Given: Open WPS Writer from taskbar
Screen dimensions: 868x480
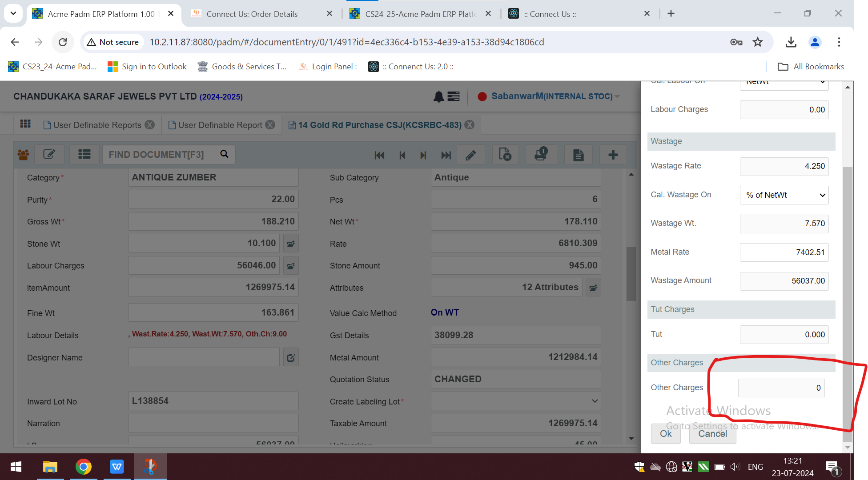Looking at the screenshot, I should 117,467.
